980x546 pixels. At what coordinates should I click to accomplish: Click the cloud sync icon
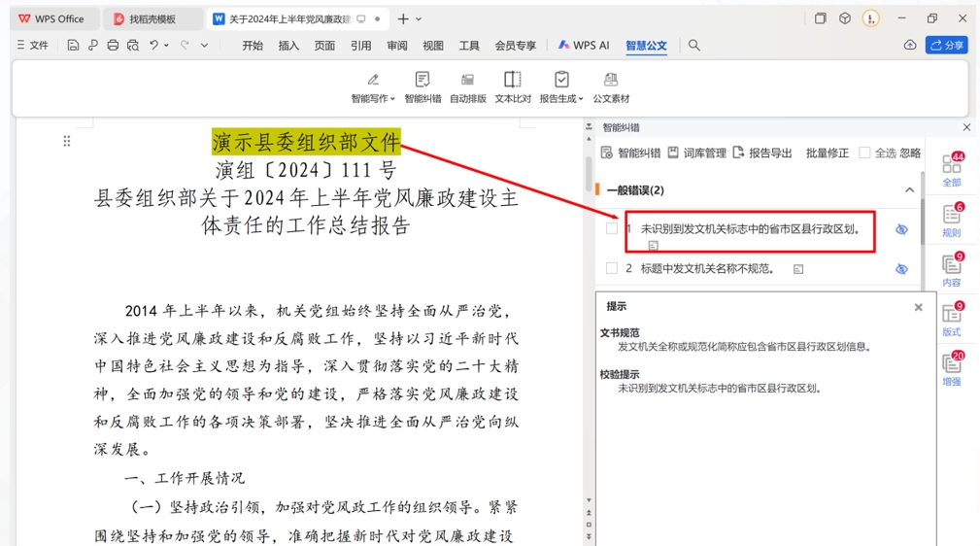click(910, 45)
